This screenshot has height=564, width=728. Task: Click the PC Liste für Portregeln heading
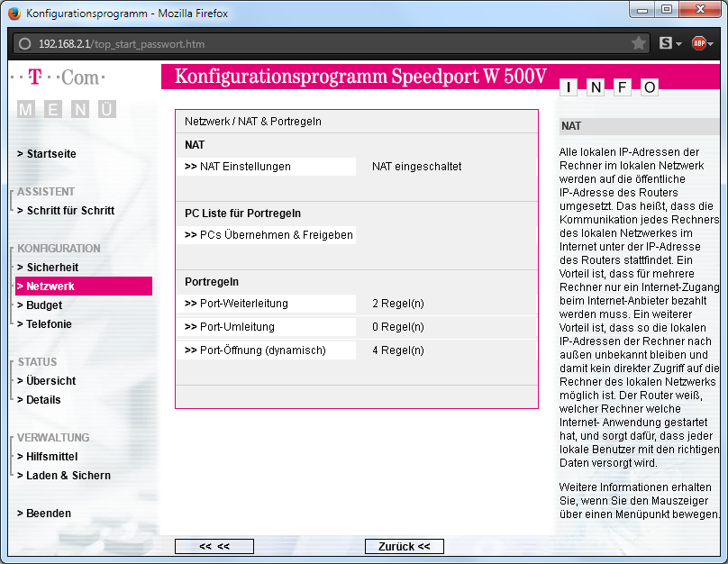(x=243, y=214)
